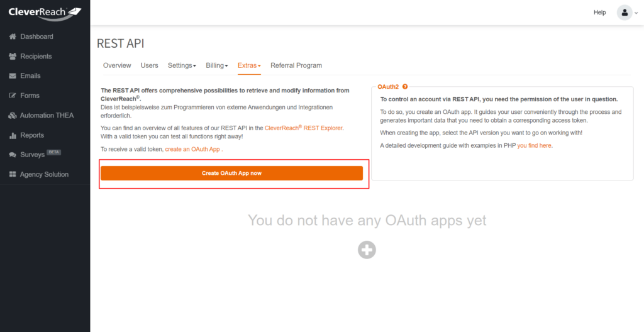Expand the account menu chevron

tap(636, 13)
